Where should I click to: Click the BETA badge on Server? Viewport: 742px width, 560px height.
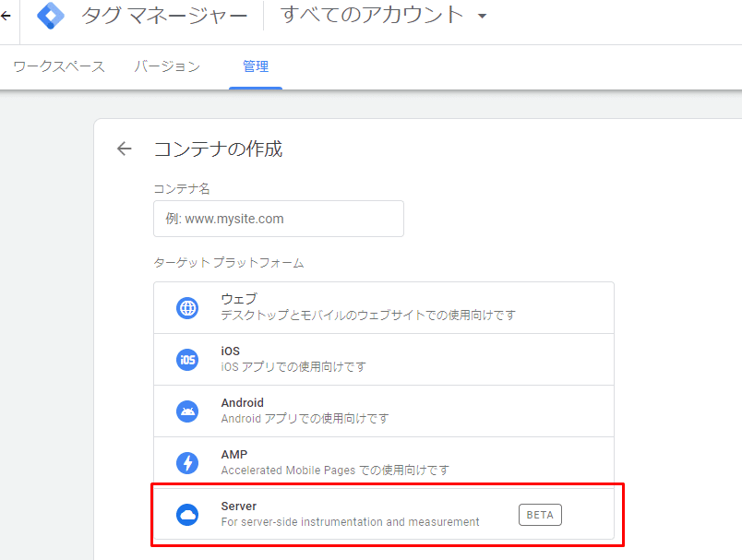[540, 515]
